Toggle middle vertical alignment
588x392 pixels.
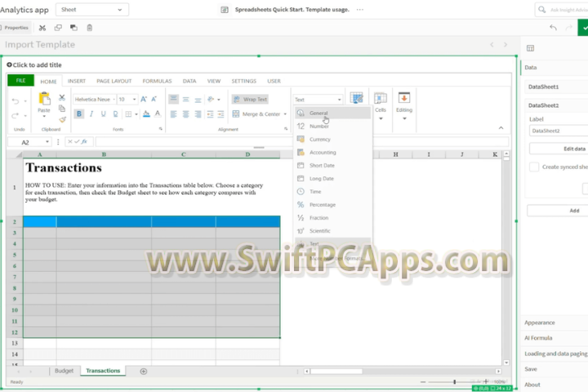185,100
